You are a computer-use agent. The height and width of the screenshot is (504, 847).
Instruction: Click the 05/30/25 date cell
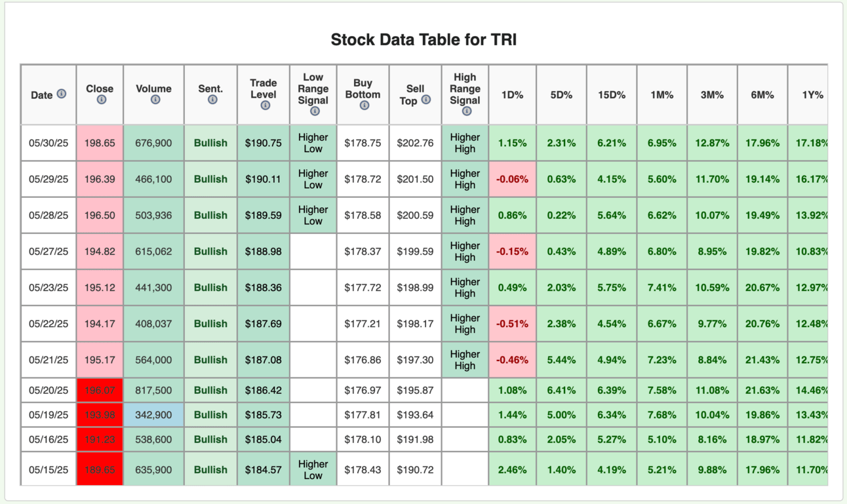49,143
